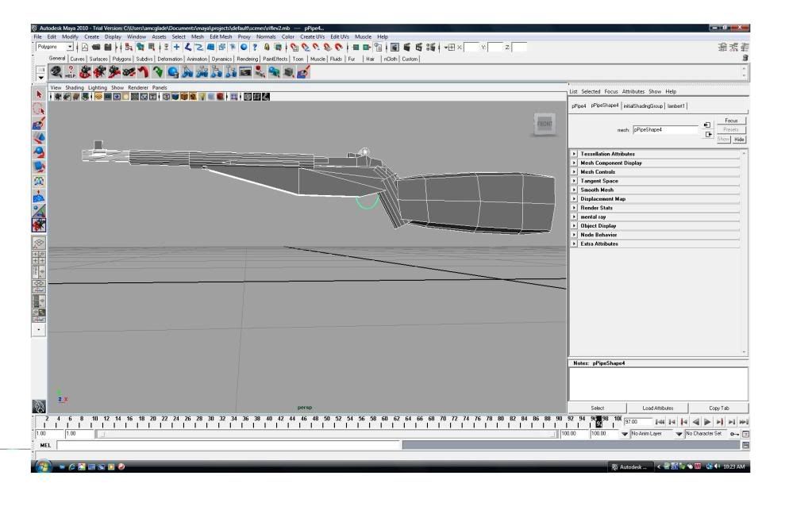Expand Tessellation Attributes section
Image resolution: width=812 pixels, height=510 pixels.
(x=574, y=154)
